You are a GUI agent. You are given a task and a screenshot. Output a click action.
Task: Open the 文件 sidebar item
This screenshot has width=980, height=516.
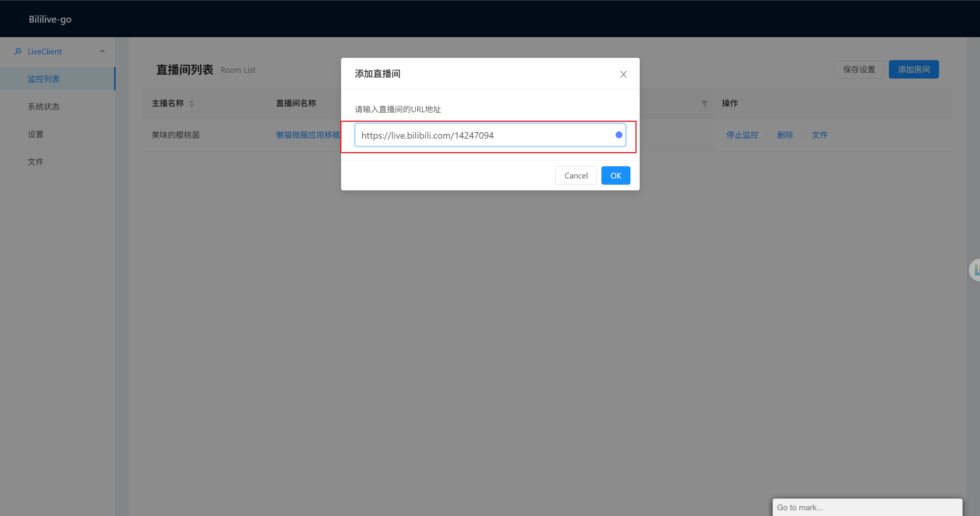[x=36, y=162]
